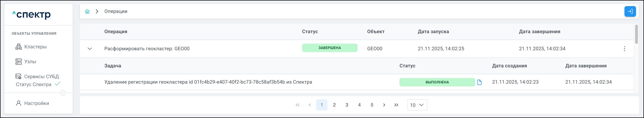Go to the last page of operations
The height and width of the screenshot is (118, 644).
click(396, 105)
